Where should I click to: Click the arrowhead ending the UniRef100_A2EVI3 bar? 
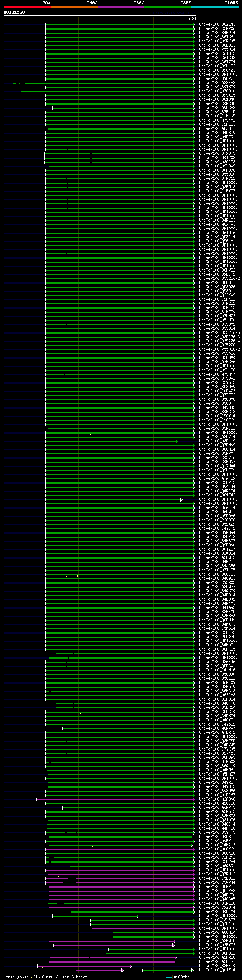tap(174, 946)
